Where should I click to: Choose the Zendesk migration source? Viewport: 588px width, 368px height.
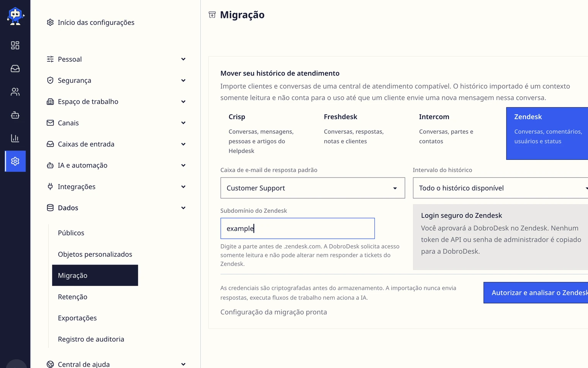tap(547, 133)
